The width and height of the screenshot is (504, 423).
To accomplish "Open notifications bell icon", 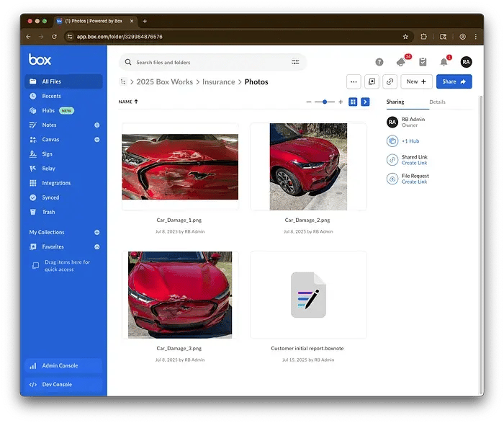I will [444, 62].
